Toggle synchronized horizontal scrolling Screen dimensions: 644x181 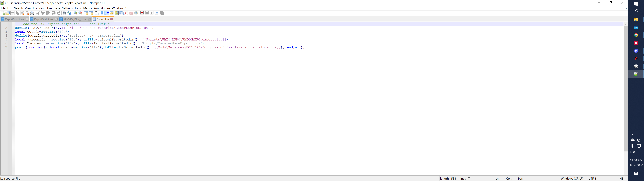(x=91, y=13)
